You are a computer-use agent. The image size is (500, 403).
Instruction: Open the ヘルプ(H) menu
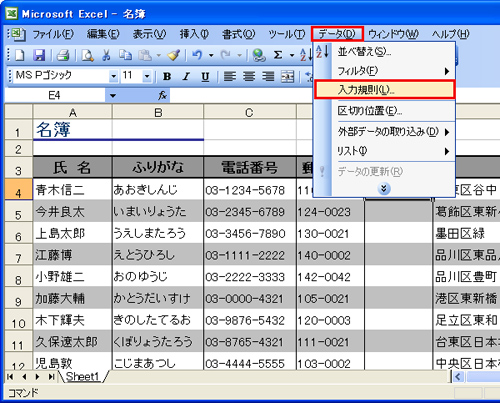[451, 34]
